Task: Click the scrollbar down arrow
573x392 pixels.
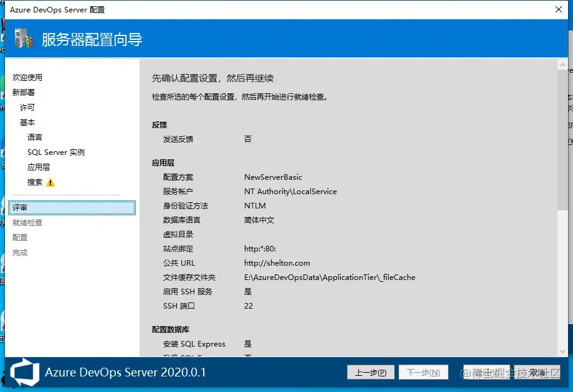Action: pyautogui.click(x=562, y=352)
